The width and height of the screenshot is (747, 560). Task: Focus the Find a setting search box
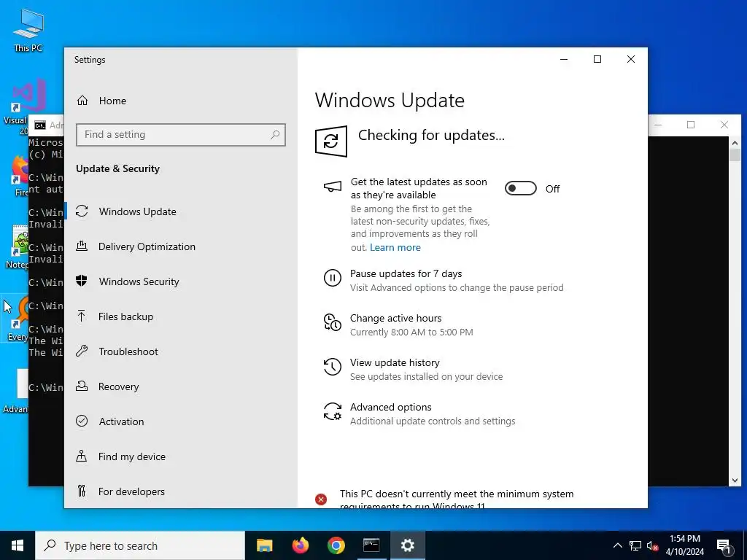(x=181, y=135)
